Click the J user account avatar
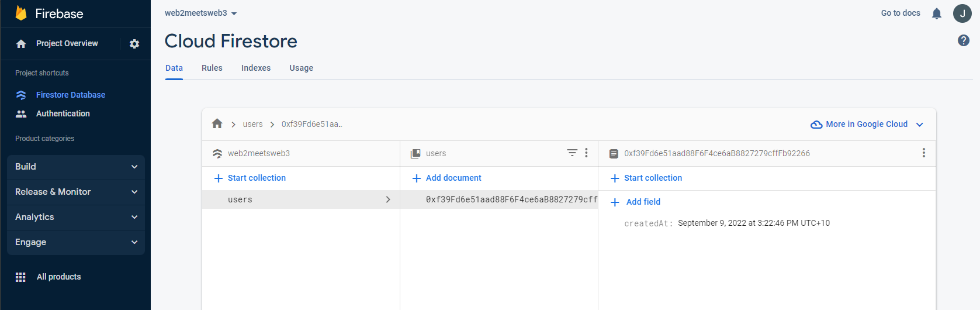 [x=962, y=13]
